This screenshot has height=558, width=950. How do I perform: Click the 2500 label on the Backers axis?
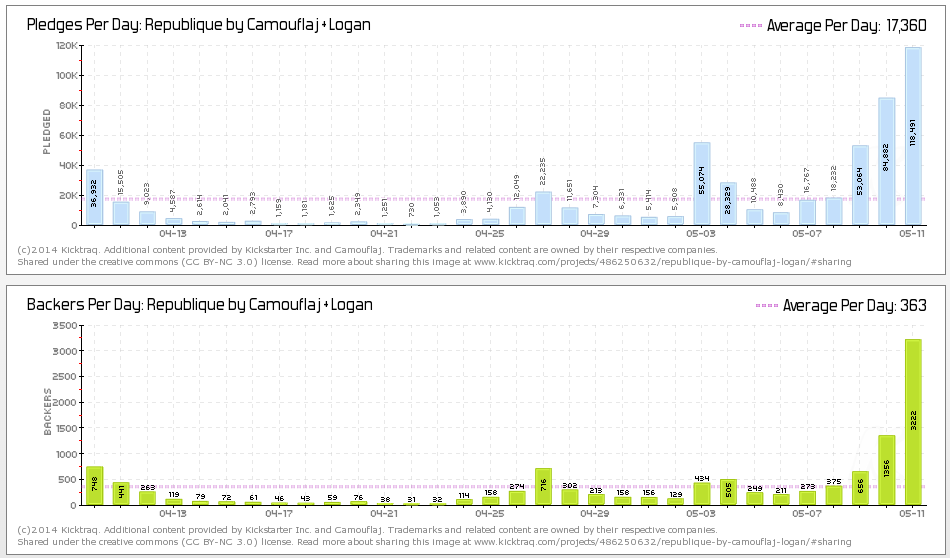point(65,377)
